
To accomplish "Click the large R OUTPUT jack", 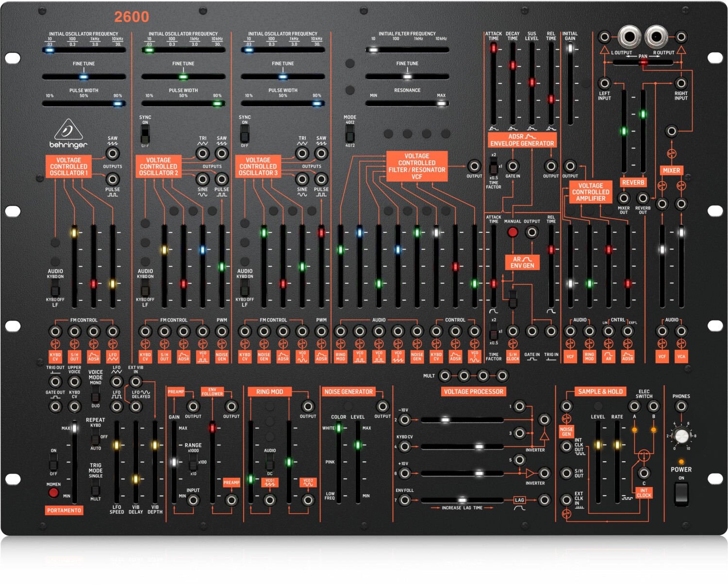I will (656, 37).
